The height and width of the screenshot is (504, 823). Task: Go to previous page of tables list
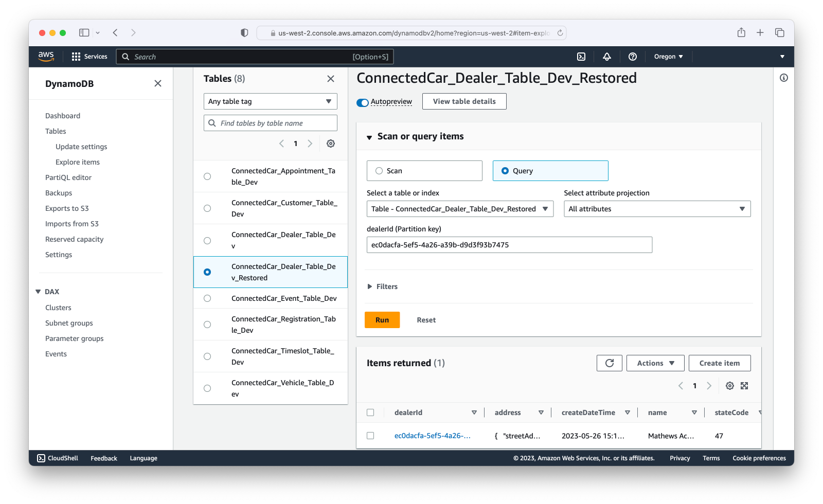click(281, 143)
